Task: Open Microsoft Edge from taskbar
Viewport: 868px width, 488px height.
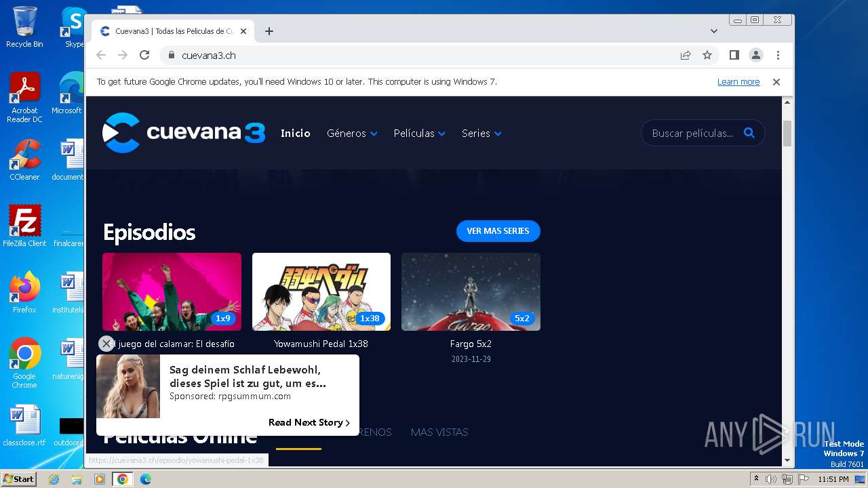Action: pyautogui.click(x=145, y=479)
